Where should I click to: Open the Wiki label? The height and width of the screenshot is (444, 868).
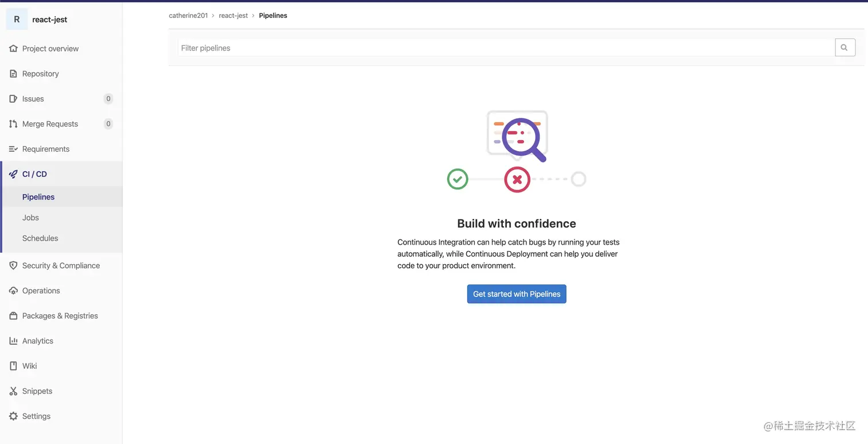(x=29, y=366)
